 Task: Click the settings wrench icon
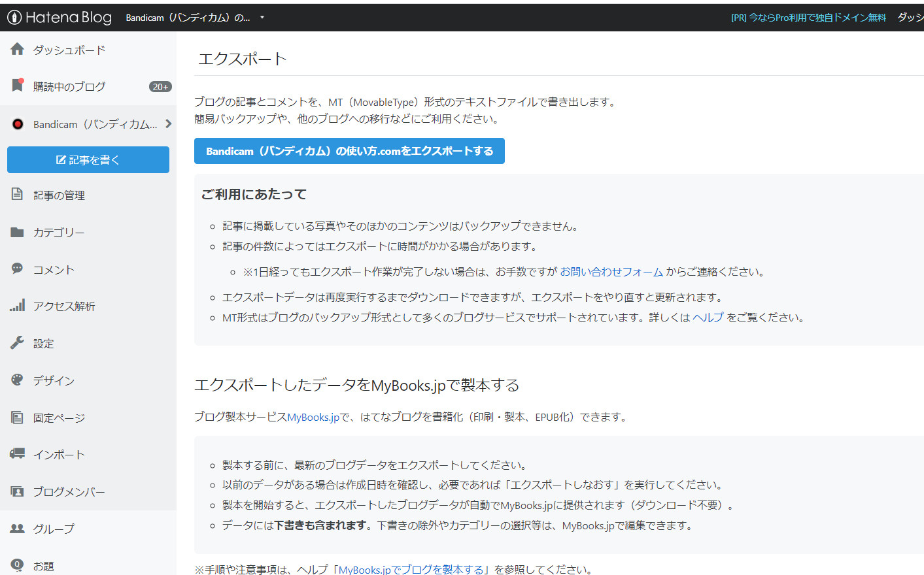(x=18, y=342)
